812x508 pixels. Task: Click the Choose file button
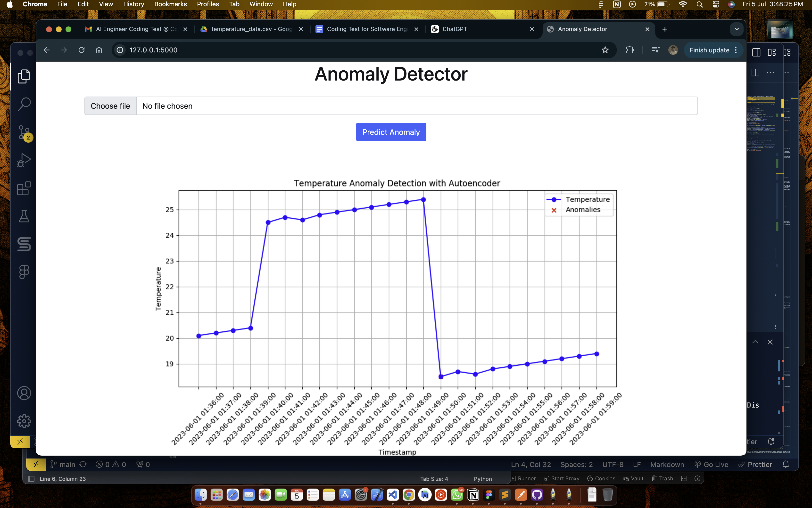tap(110, 106)
